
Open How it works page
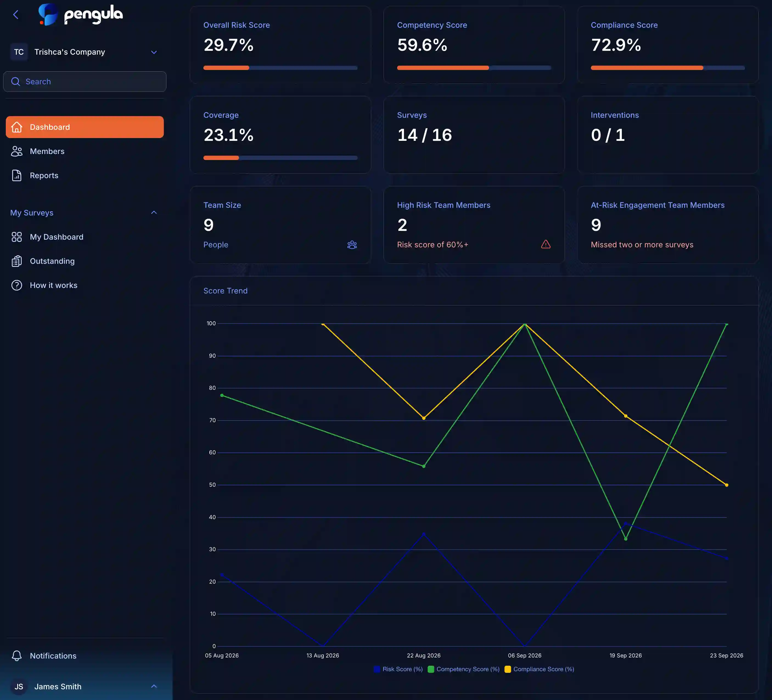coord(85,285)
